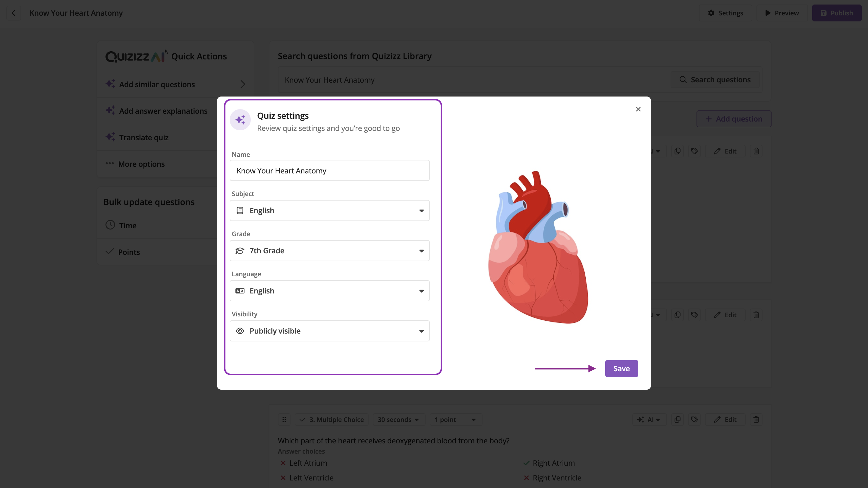
Task: Open the Subject dropdown showing English
Action: (x=329, y=211)
